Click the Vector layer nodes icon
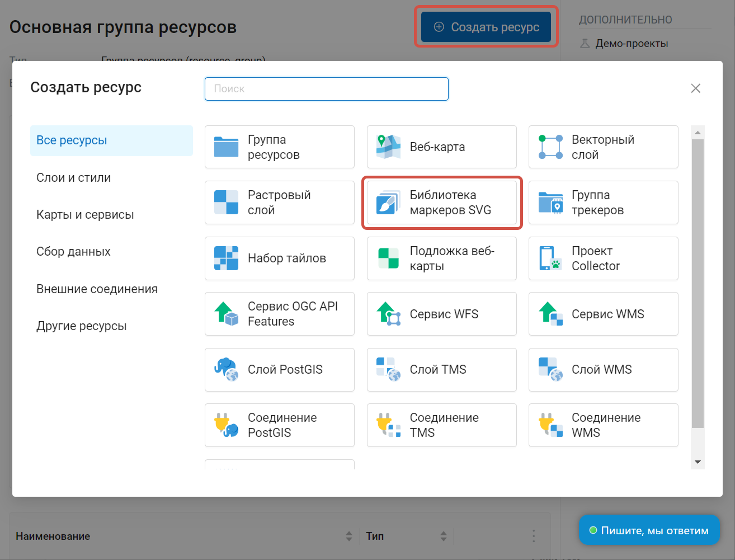The image size is (735, 560). tap(550, 147)
